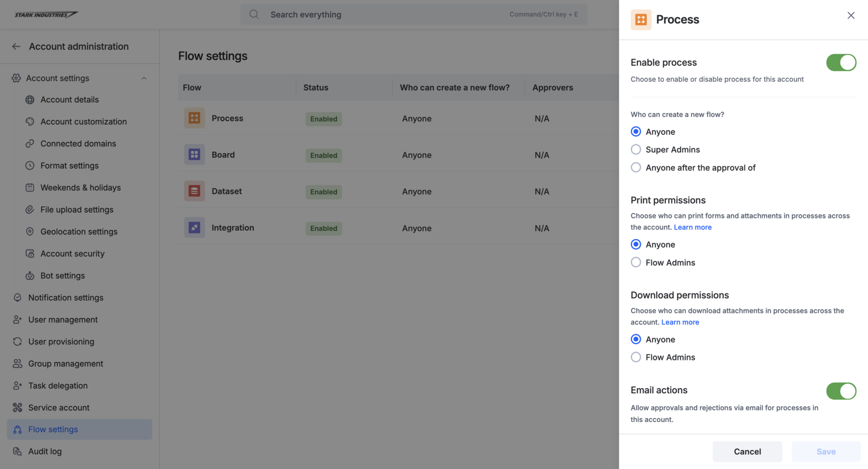
Task: Click the Stark Industries logo
Action: 46,15
